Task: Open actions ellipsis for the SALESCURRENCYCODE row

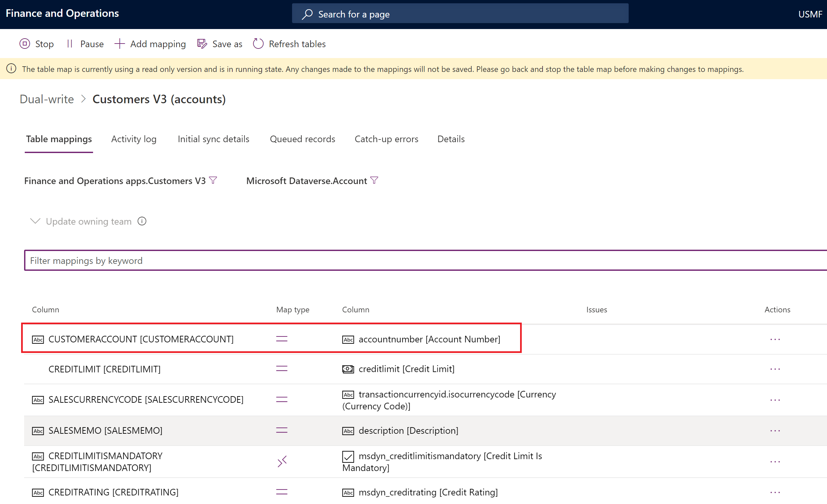Action: click(775, 400)
